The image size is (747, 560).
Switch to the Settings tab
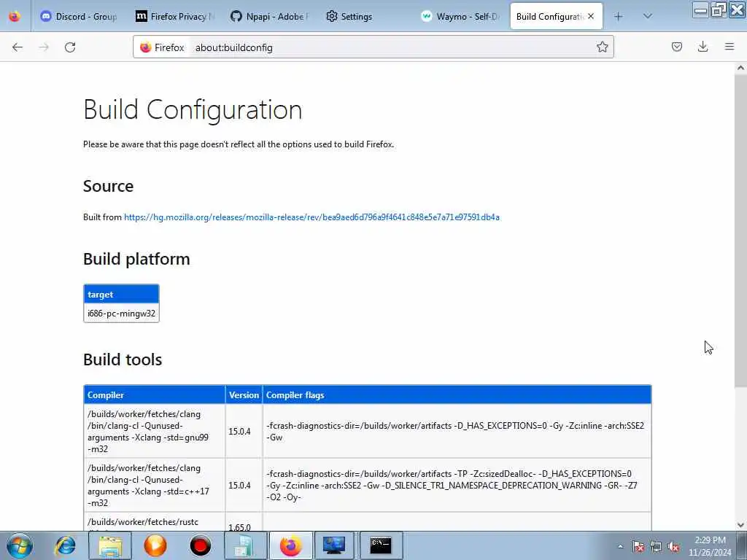tap(365, 16)
